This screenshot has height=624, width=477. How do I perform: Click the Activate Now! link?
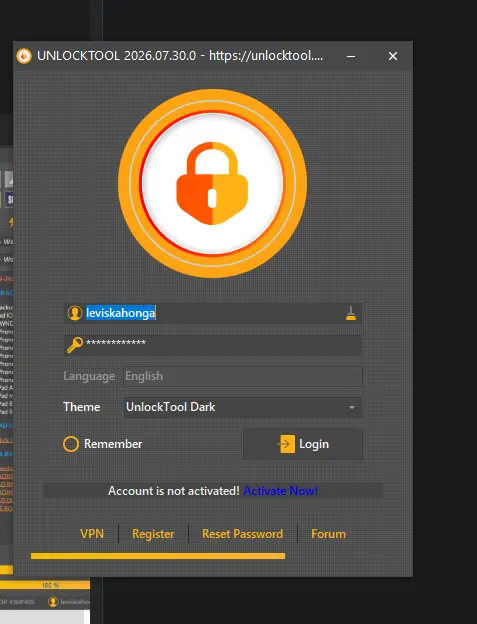pyautogui.click(x=280, y=491)
